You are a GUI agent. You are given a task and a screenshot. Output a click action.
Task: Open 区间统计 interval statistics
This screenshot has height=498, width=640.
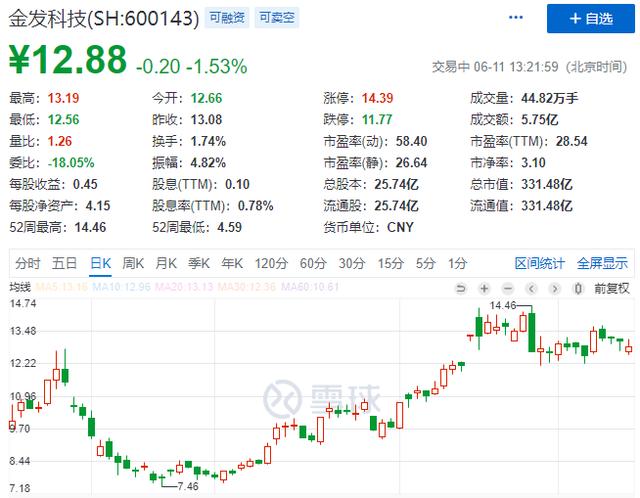(x=540, y=263)
